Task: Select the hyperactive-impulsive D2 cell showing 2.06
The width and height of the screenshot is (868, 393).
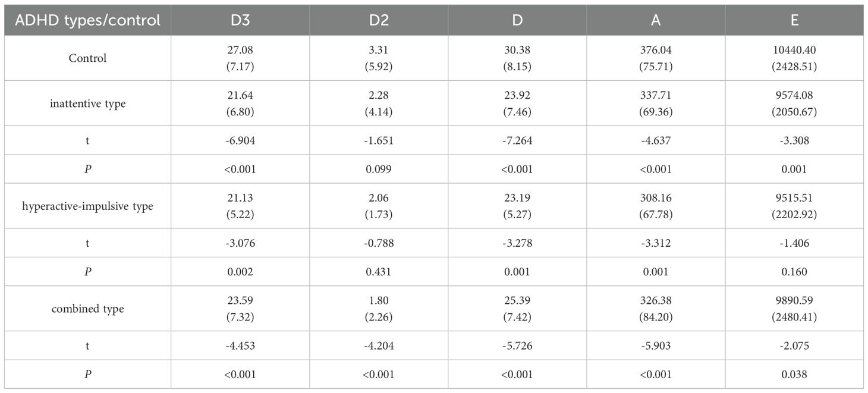Action: click(379, 200)
